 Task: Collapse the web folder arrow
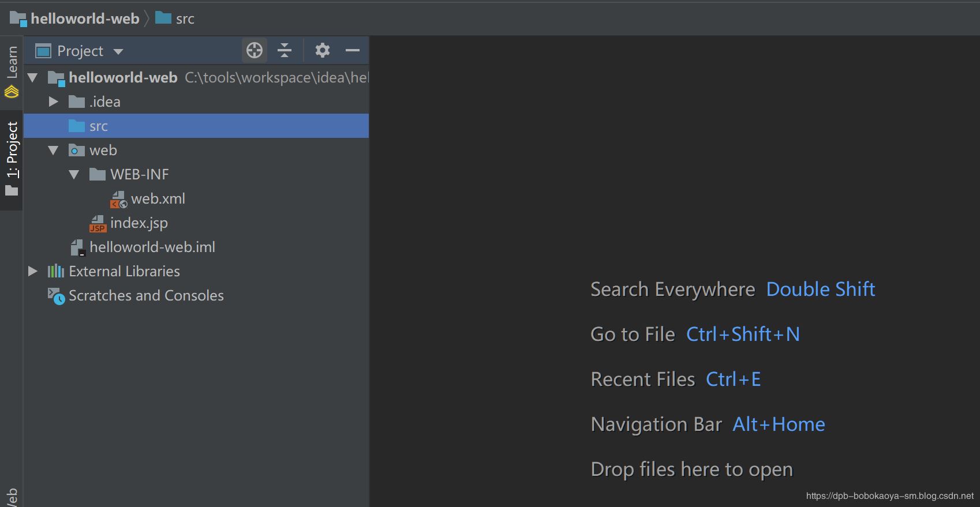click(x=53, y=151)
